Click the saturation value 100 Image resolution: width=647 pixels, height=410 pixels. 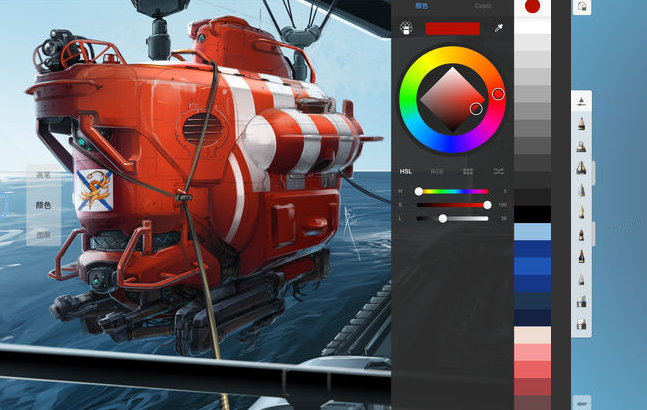(x=503, y=205)
